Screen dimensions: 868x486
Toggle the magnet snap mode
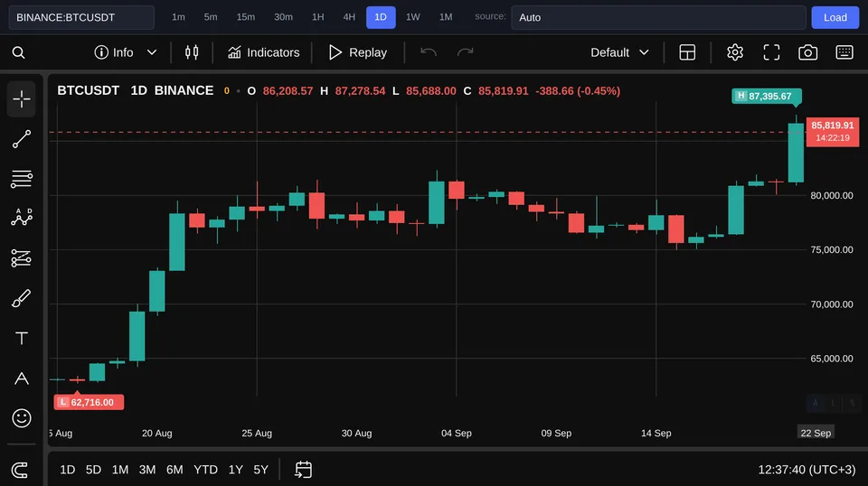click(20, 470)
